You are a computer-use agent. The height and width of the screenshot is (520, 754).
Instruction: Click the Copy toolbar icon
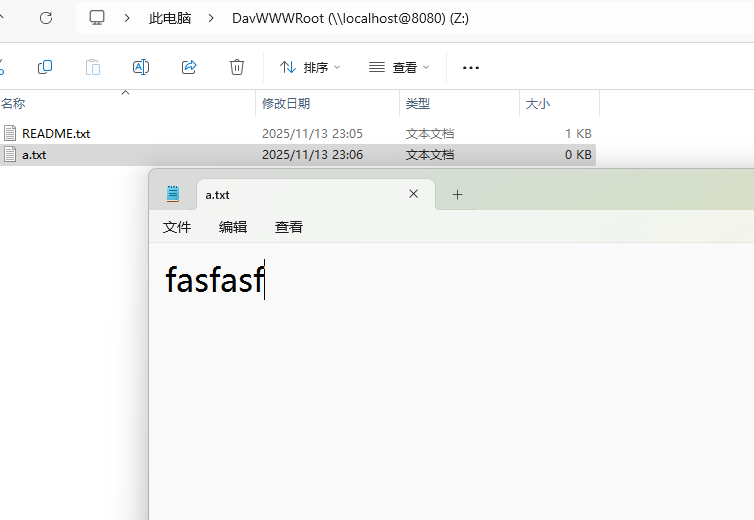(x=45, y=67)
